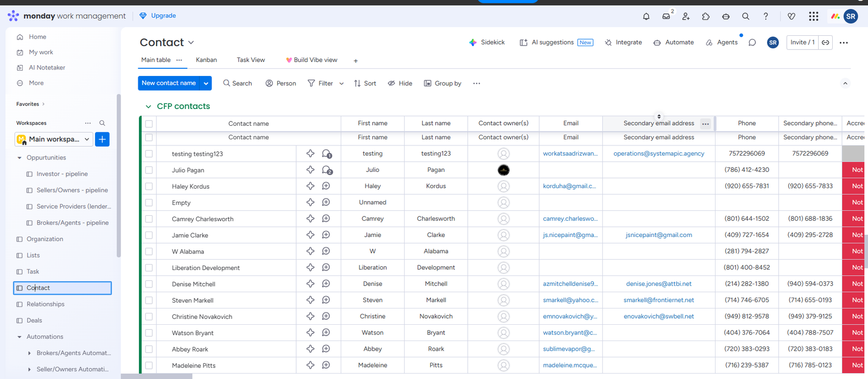Open Main table tab three-dot menu
Viewport: 868px width, 379px height.
179,60
